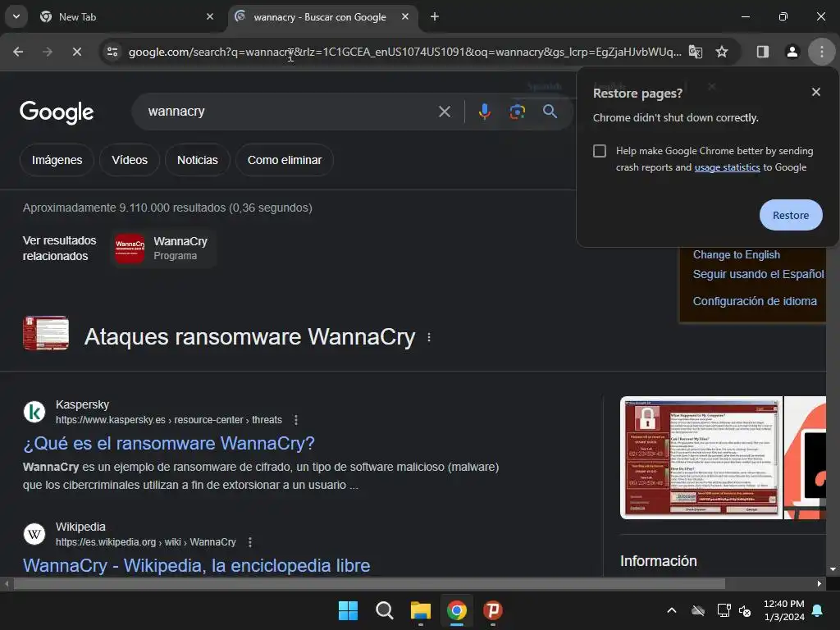Open the notification bell icon
The image size is (840, 630).
click(x=818, y=610)
